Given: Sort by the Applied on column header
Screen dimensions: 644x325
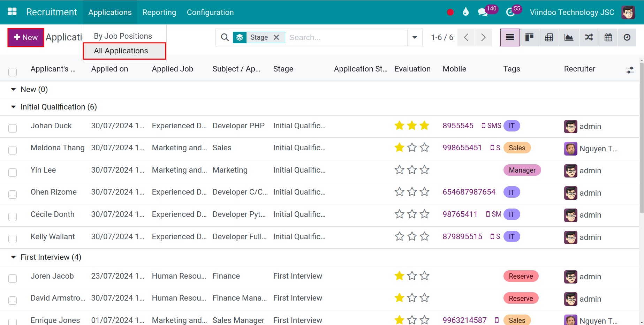Looking at the screenshot, I should [109, 69].
